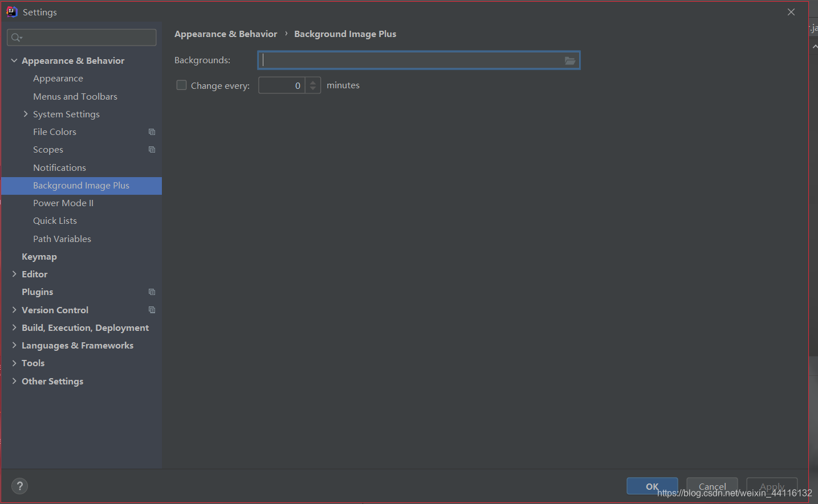818x504 pixels.
Task: Expand the Version Control section
Action: click(x=14, y=310)
